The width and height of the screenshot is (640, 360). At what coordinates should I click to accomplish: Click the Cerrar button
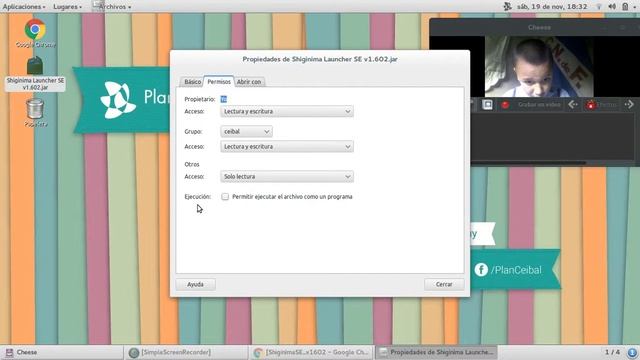tap(444, 284)
